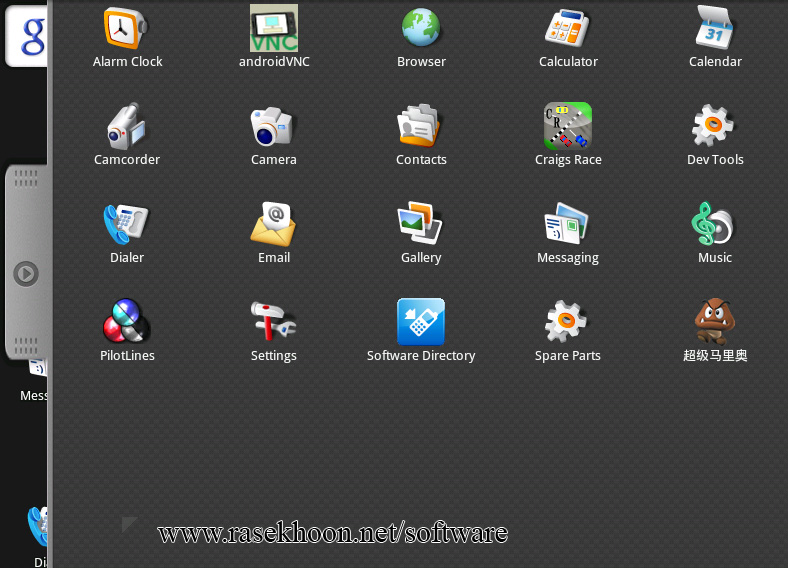Launch the Software Directory app
The width and height of the screenshot is (788, 568).
pos(421,323)
